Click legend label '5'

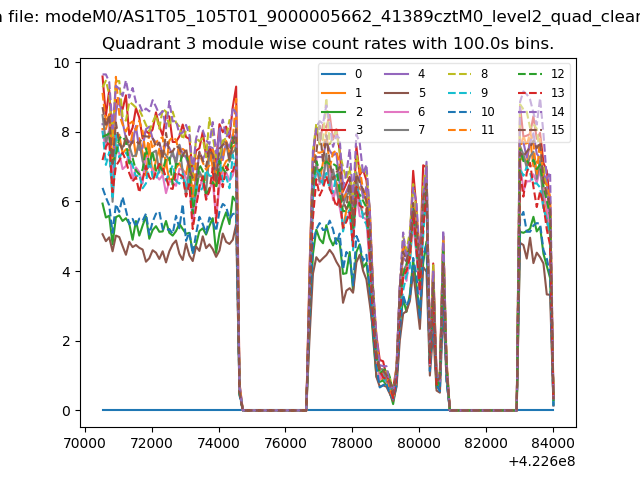point(421,93)
